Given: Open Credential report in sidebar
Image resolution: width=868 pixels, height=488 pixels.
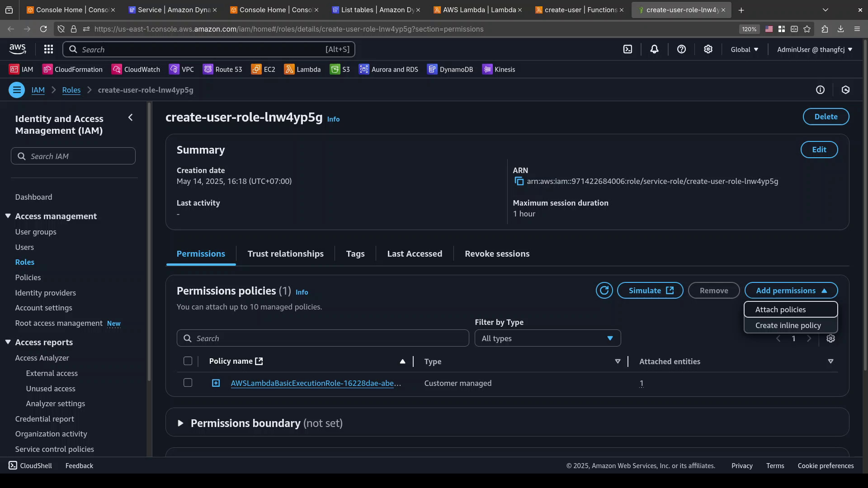Looking at the screenshot, I should coord(44,419).
